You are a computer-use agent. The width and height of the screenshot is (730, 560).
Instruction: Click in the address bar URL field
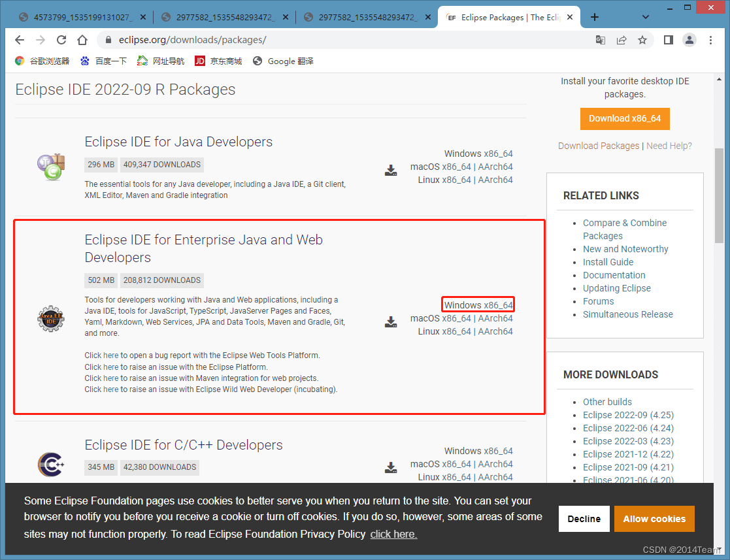[x=346, y=40]
